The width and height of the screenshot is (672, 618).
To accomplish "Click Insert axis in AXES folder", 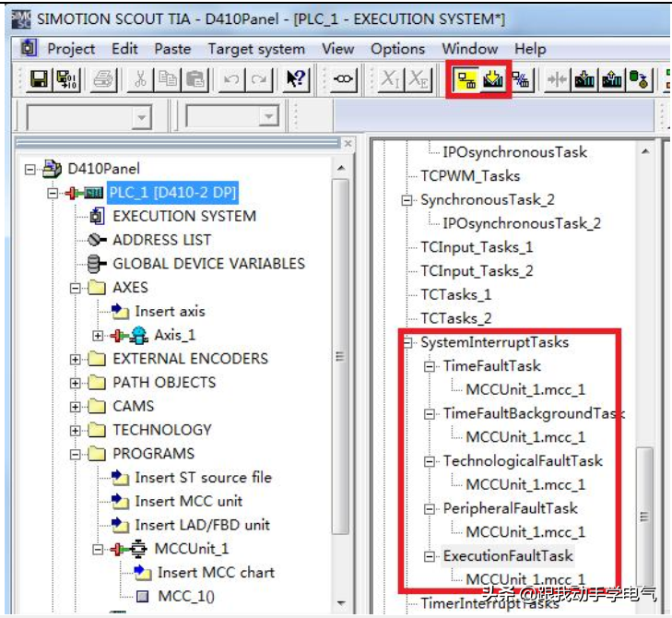I will pos(170,311).
